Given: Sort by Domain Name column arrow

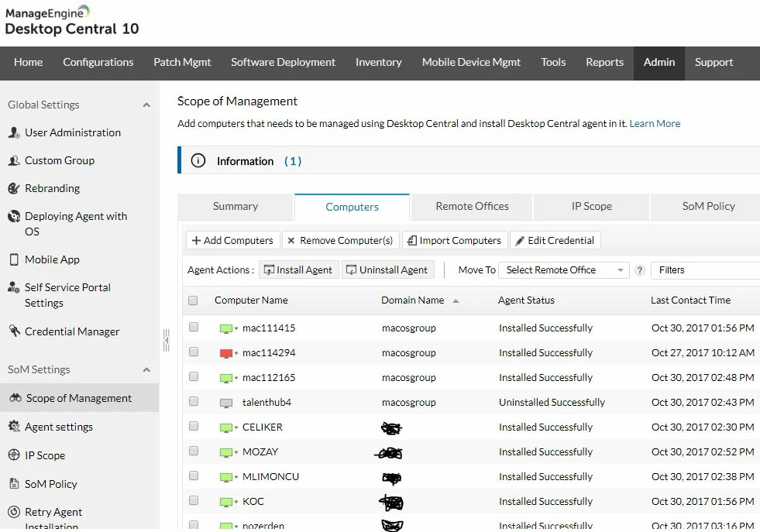Looking at the screenshot, I should click(456, 301).
